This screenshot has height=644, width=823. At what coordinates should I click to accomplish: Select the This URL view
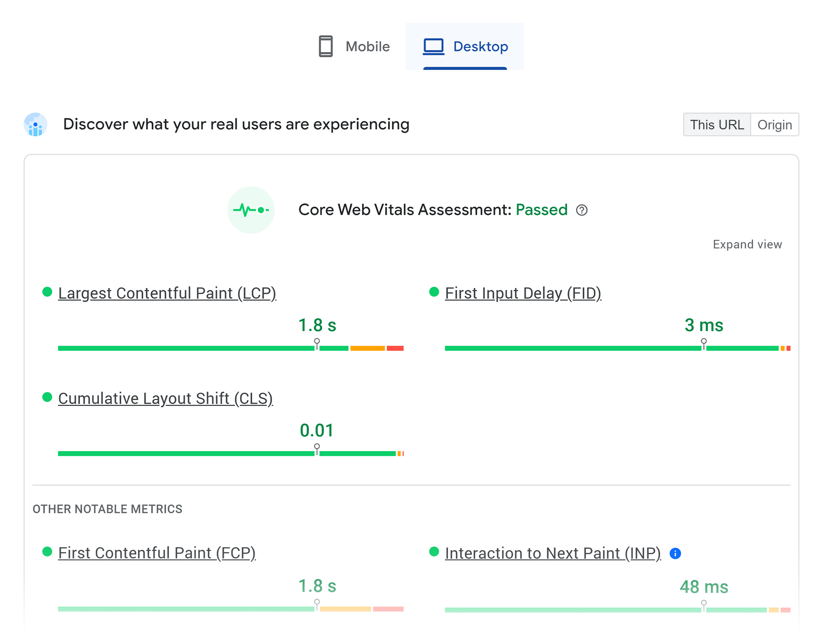[x=717, y=124]
